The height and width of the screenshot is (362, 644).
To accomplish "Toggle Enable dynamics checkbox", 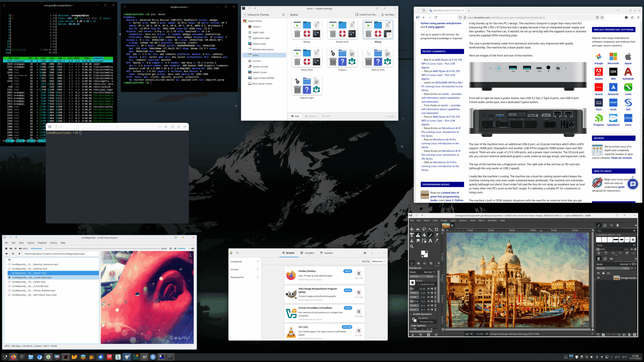I will click(x=411, y=314).
